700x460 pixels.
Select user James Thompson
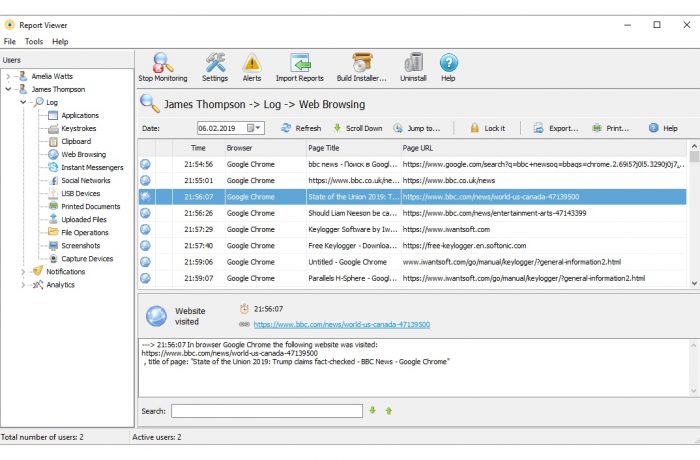point(58,89)
